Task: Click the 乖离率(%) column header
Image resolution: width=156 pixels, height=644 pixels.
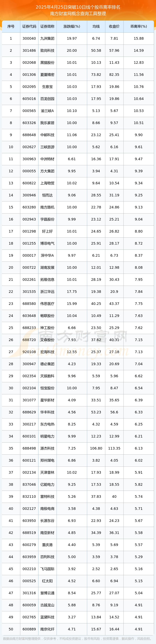Action: pyautogui.click(x=139, y=26)
